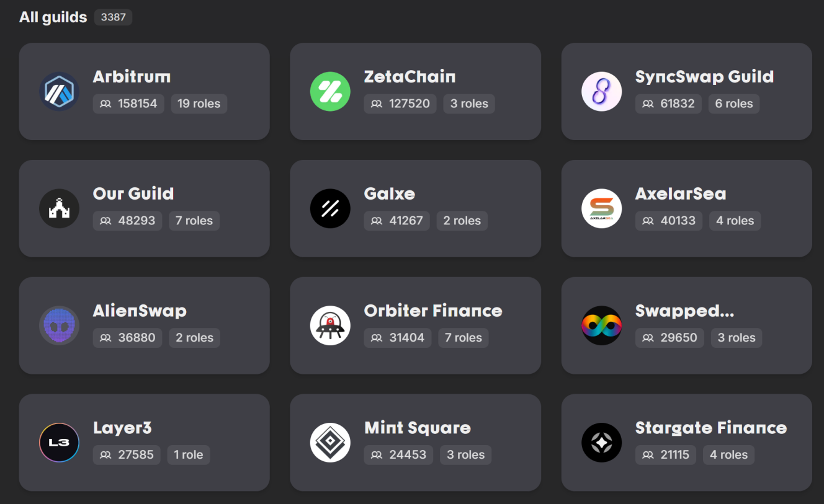The height and width of the screenshot is (504, 824).
Task: Click the AxelarSea logo icon
Action: coord(601,208)
